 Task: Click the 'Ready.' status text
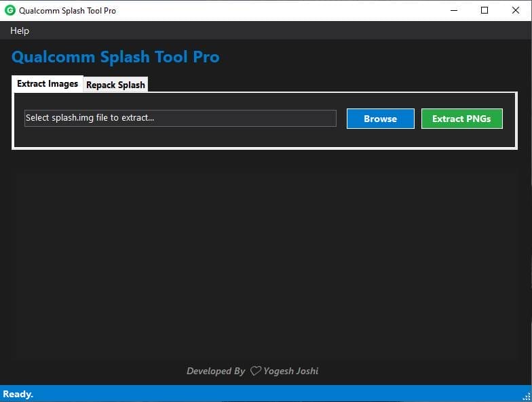point(18,395)
